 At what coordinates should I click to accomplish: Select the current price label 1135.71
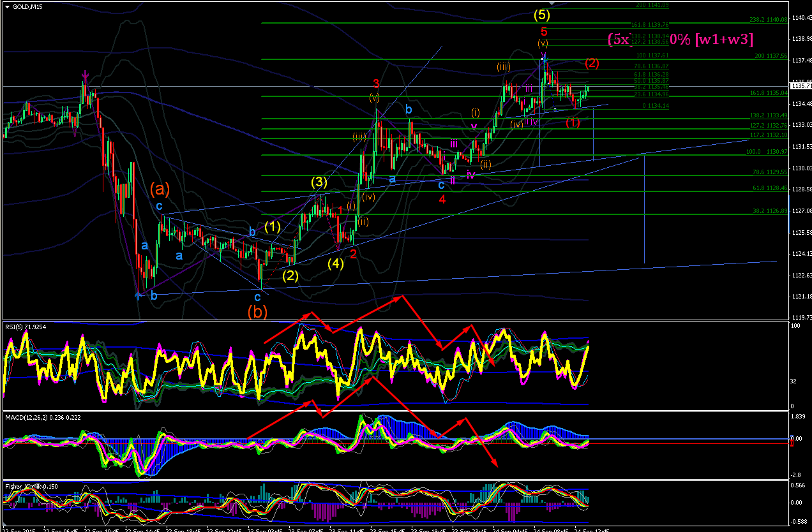click(801, 86)
